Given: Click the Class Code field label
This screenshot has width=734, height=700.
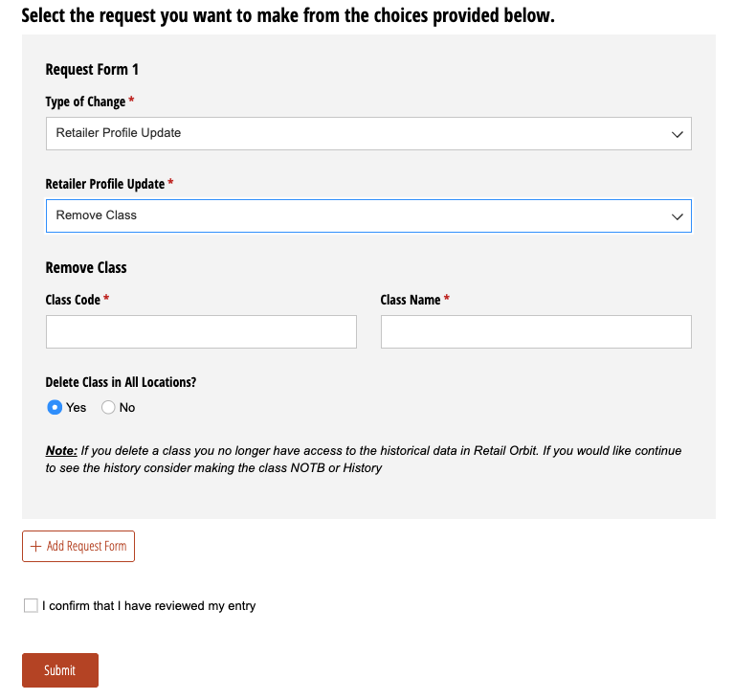Looking at the screenshot, I should point(73,300).
